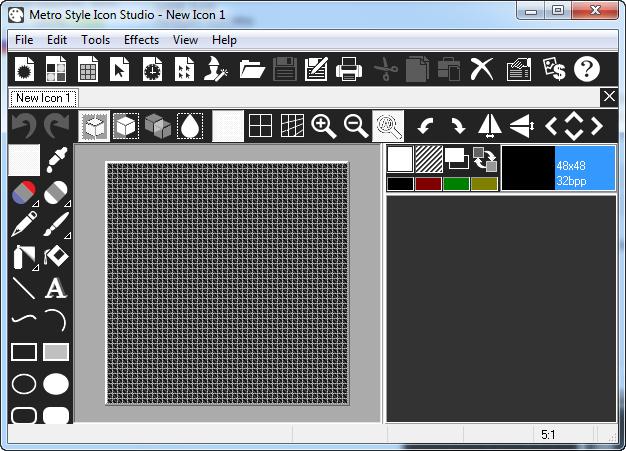Screen dimensions: 626x451
Task: Select the green color swatch
Action: (x=456, y=183)
